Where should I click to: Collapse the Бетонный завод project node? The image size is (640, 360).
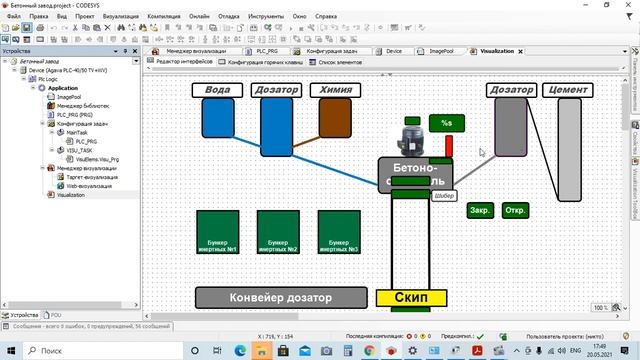pos(5,61)
